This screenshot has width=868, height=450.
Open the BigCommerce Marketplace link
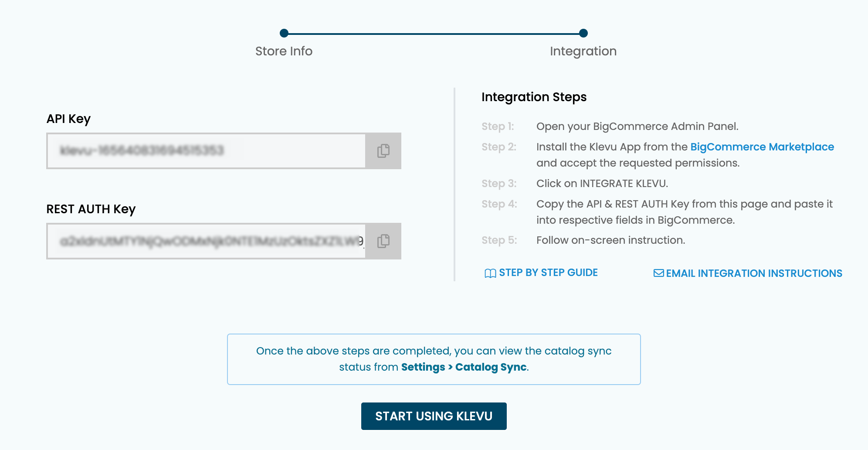762,147
